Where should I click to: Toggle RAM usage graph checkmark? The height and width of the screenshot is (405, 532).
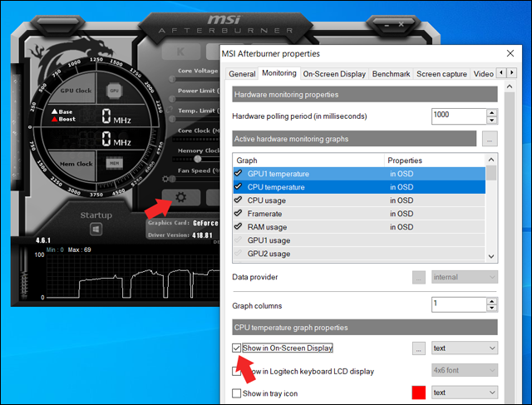click(239, 226)
